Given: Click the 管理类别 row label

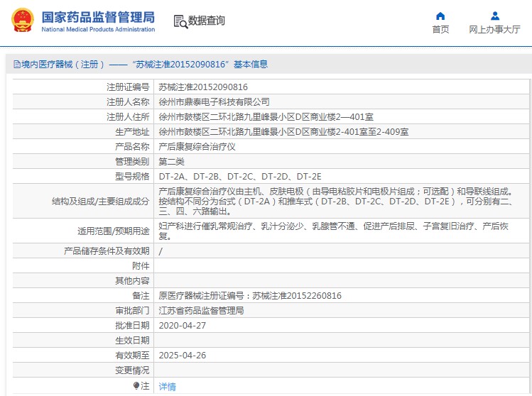Looking at the screenshot, I should click(x=132, y=162).
